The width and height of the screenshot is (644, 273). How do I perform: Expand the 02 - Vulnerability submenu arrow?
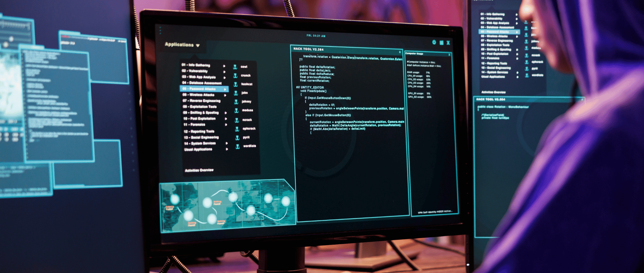(224, 72)
